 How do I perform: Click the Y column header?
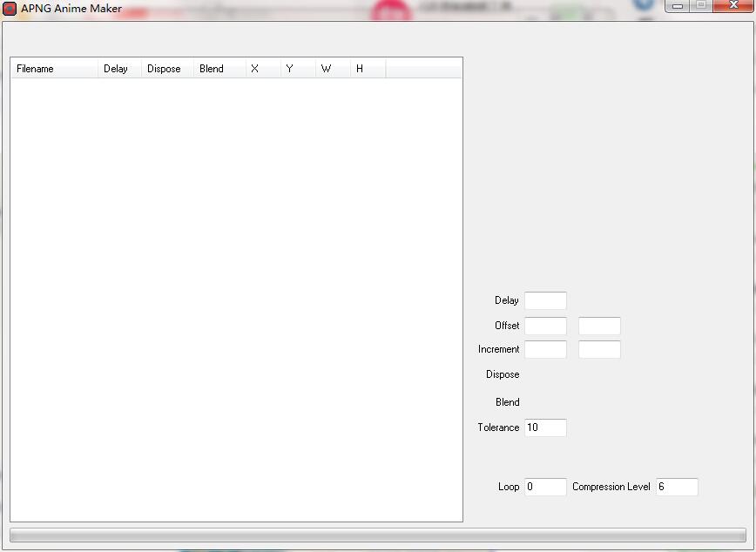[x=298, y=69]
